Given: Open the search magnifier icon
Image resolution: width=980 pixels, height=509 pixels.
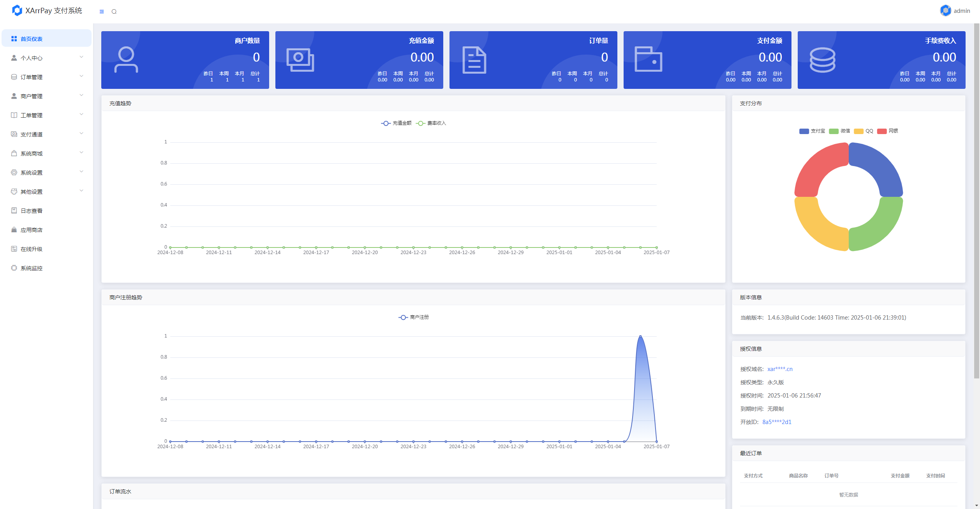Looking at the screenshot, I should (114, 12).
